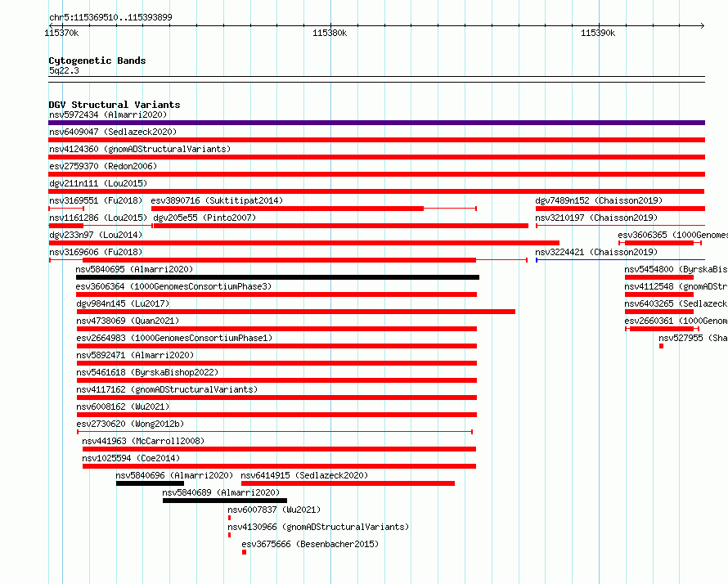Click the nsv1025594 (Coe2014) label
This screenshot has width=728, height=584.
pyautogui.click(x=131, y=458)
